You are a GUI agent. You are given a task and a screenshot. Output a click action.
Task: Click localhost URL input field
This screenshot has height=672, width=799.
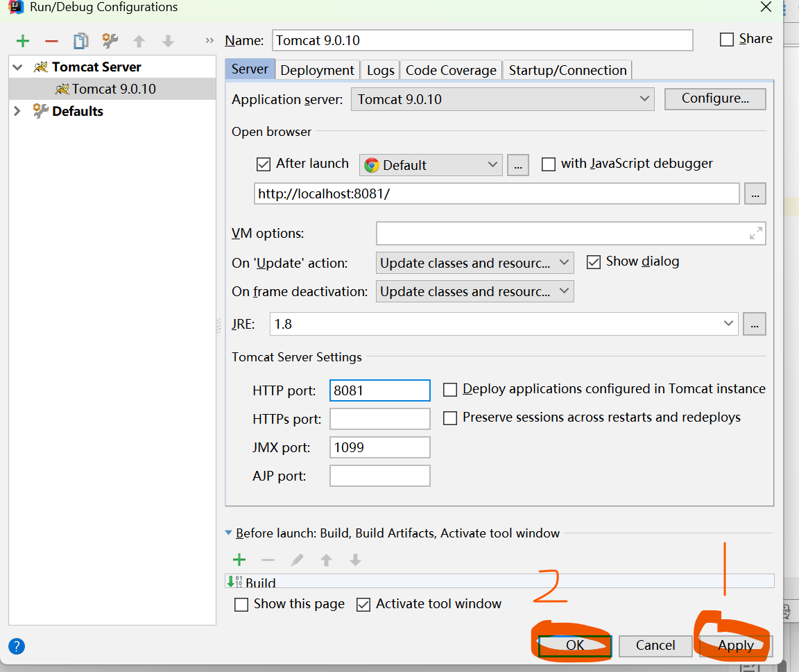point(497,193)
